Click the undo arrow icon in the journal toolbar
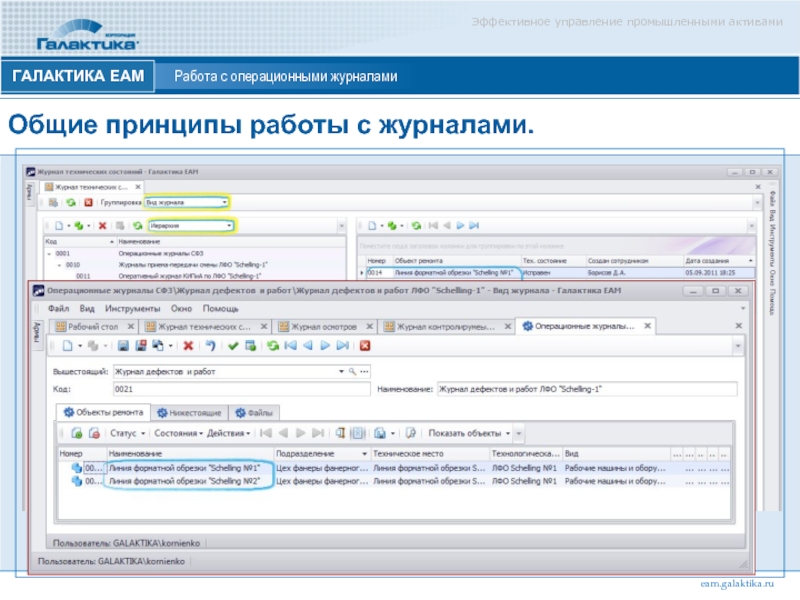 pos(209,346)
